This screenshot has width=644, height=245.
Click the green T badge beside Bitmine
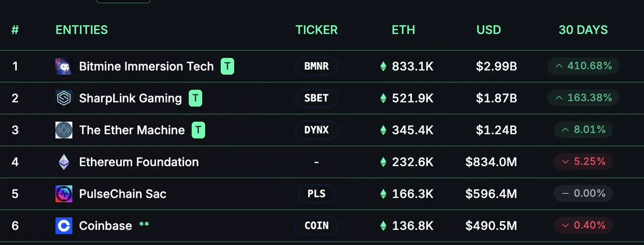click(228, 66)
